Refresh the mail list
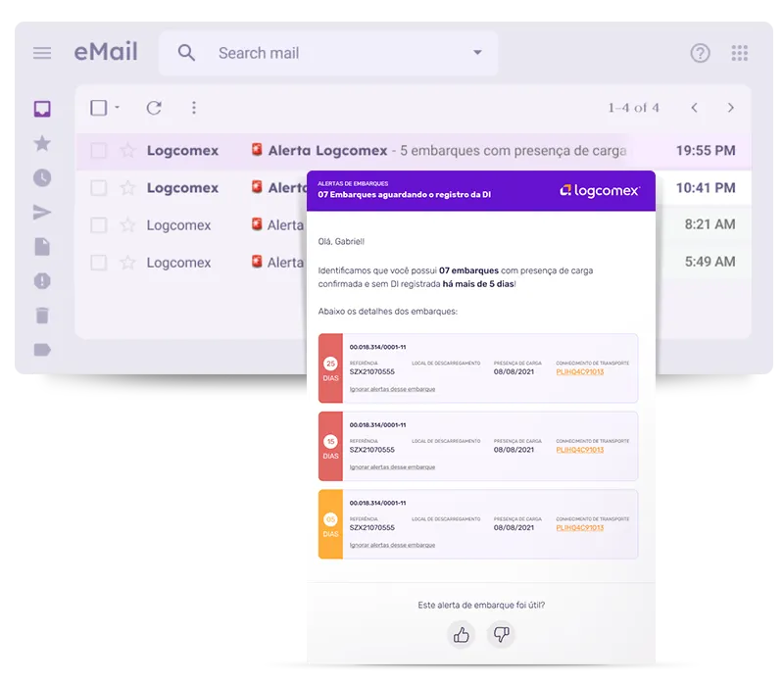This screenshot has height=684, width=784. coord(154,108)
